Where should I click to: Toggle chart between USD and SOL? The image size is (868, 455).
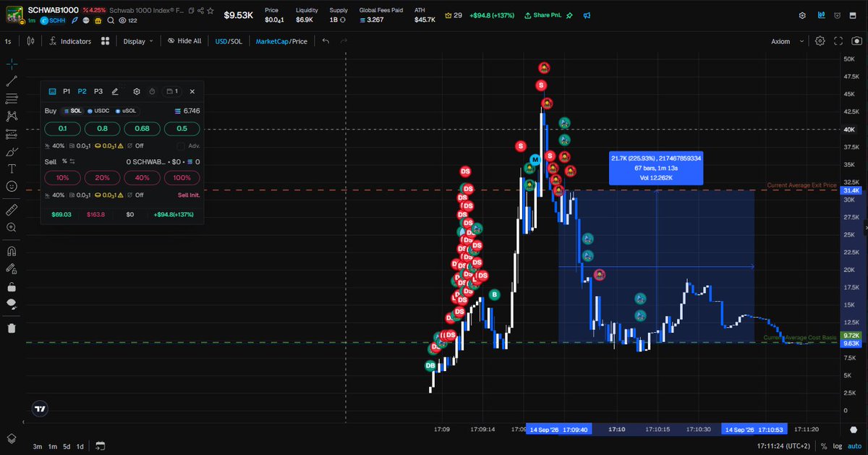[229, 41]
